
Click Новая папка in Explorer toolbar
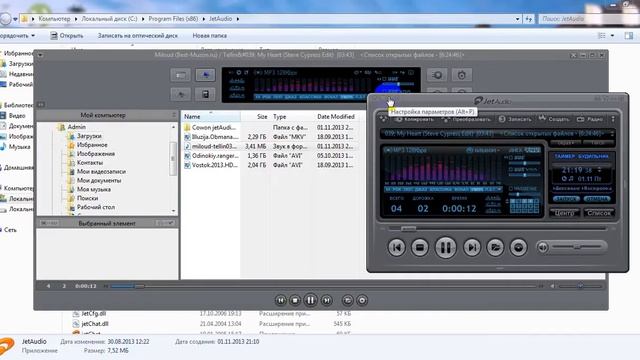click(x=210, y=36)
